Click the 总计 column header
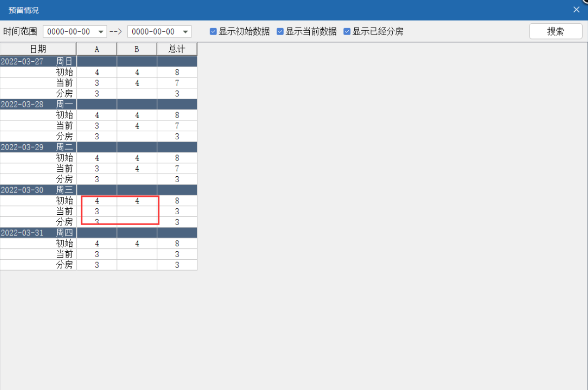The image size is (588, 390). point(177,49)
